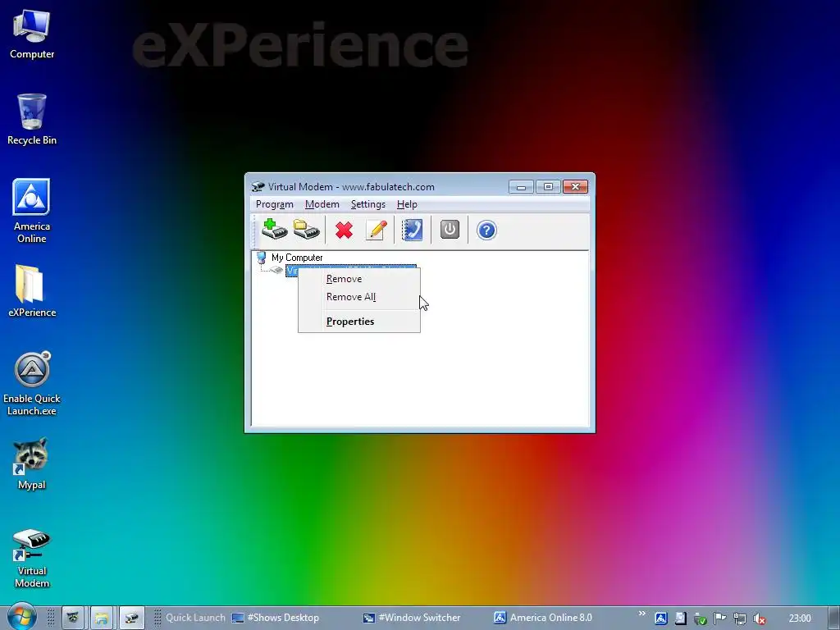Click the eXPerience folder desktop icon
The width and height of the screenshot is (840, 630).
click(x=32, y=291)
